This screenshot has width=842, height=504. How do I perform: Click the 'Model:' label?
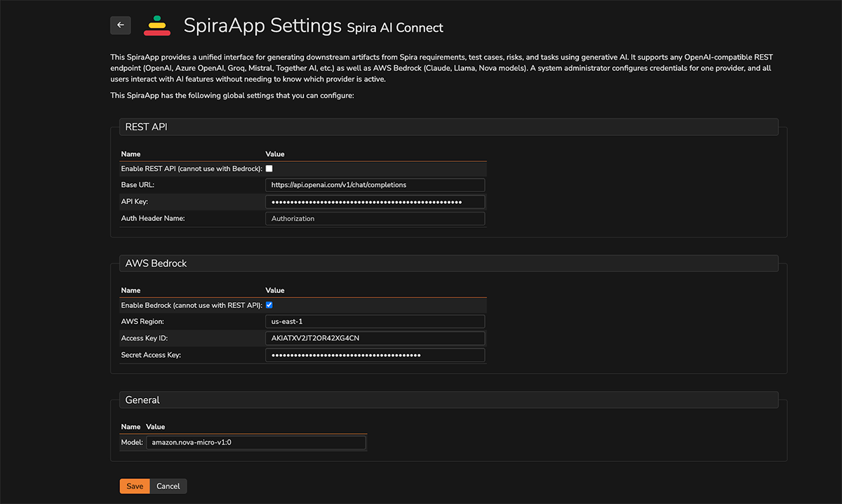click(x=132, y=443)
